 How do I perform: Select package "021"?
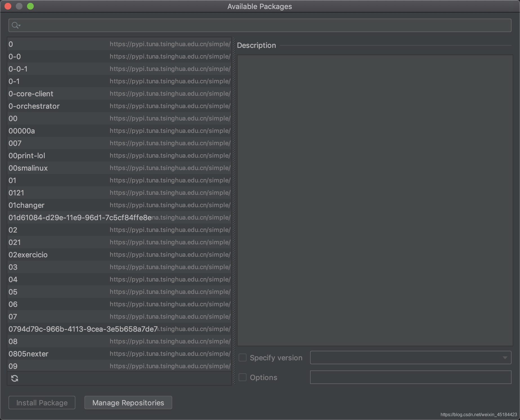[x=119, y=242]
